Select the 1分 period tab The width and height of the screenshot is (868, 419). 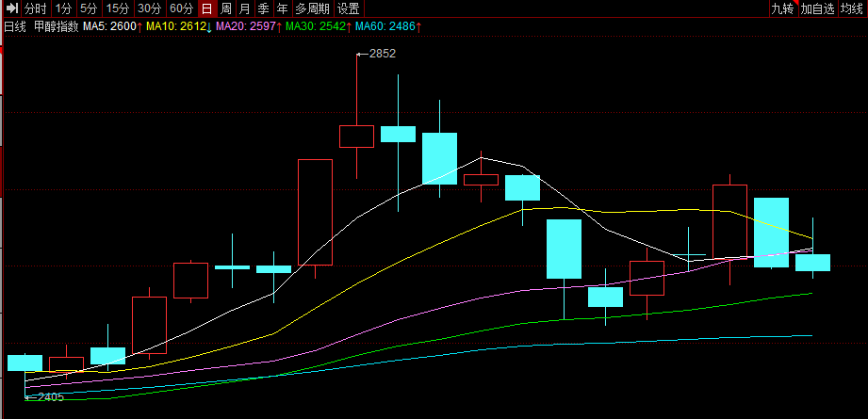63,8
